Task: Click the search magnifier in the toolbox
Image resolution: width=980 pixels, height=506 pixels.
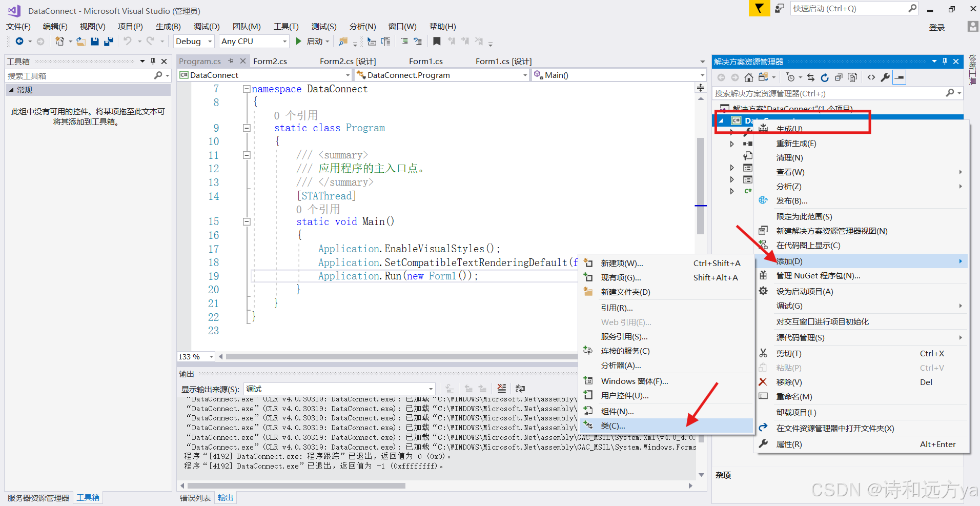Action: coord(158,75)
